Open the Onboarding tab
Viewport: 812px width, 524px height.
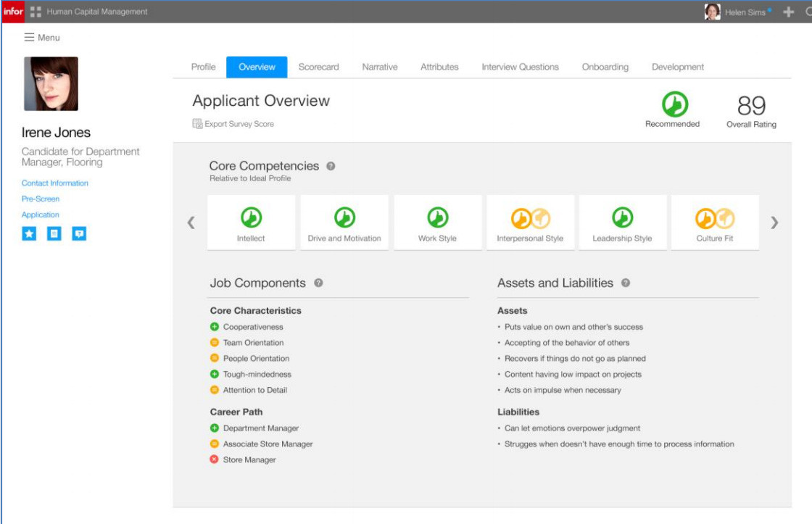605,67
